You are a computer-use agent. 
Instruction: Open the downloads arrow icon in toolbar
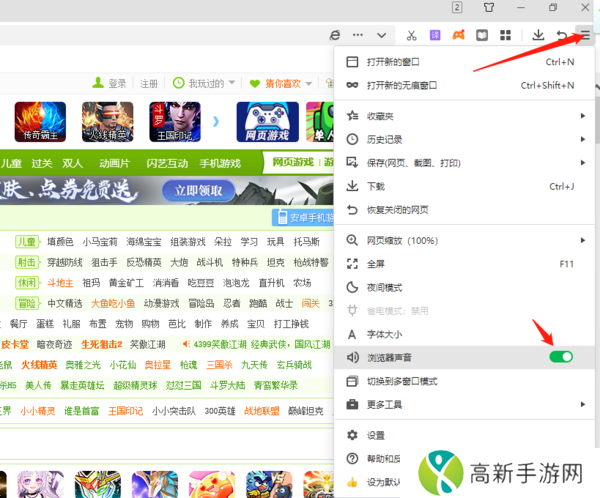[x=538, y=35]
